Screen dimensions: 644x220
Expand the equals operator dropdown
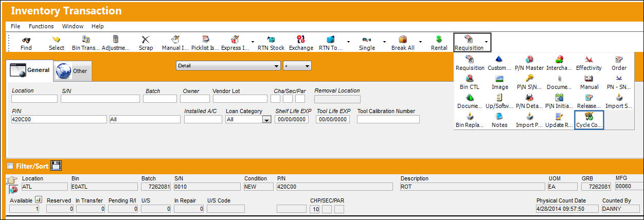click(307, 66)
